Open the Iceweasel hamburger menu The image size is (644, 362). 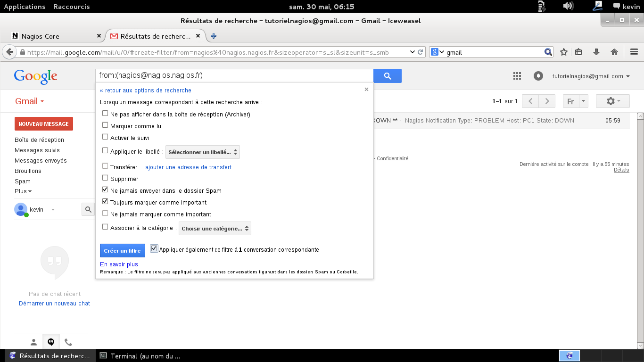(634, 52)
